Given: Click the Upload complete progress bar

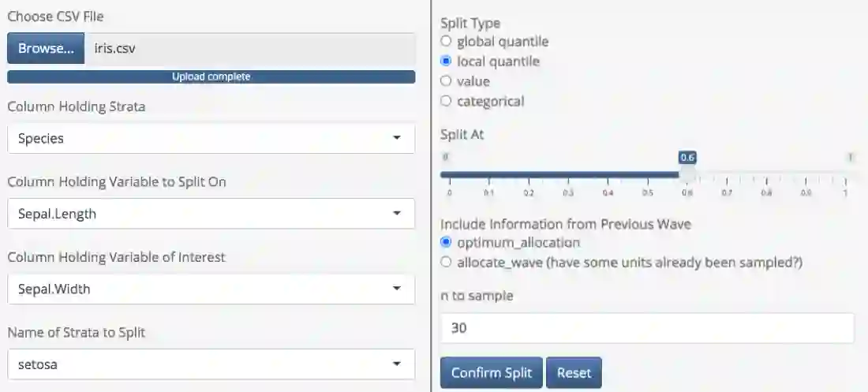Looking at the screenshot, I should tap(211, 77).
